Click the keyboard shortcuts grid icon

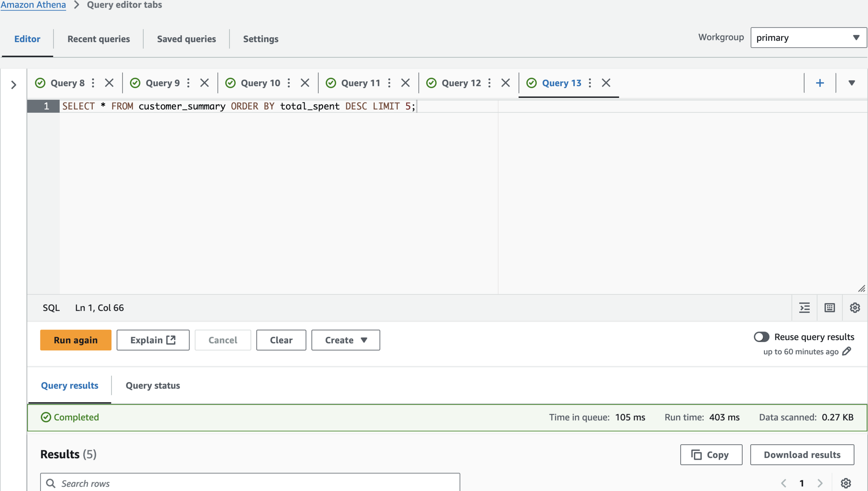tap(829, 308)
